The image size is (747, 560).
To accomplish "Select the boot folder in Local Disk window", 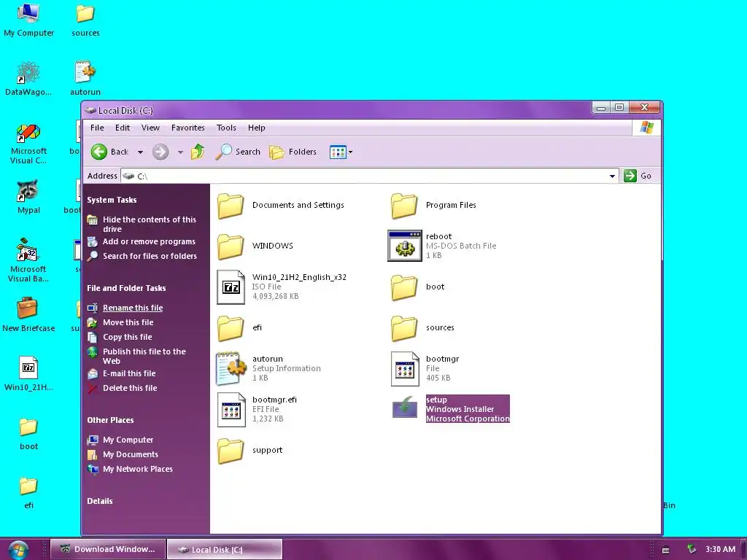I will point(404,287).
